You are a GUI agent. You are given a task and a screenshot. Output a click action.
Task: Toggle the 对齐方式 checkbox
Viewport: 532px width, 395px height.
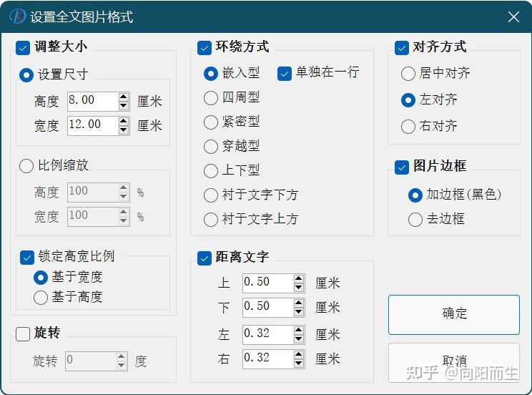click(x=402, y=48)
